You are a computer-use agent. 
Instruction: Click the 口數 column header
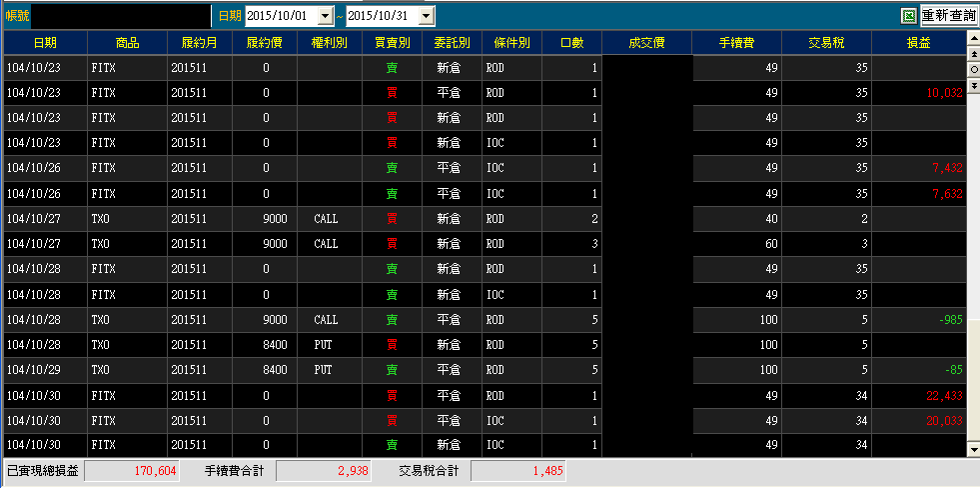(571, 43)
